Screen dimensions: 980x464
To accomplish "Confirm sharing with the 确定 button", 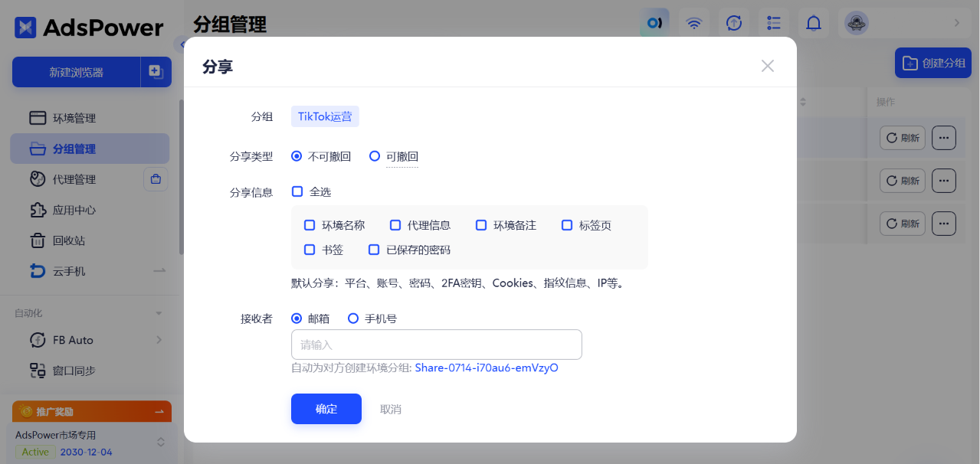I will (x=326, y=409).
